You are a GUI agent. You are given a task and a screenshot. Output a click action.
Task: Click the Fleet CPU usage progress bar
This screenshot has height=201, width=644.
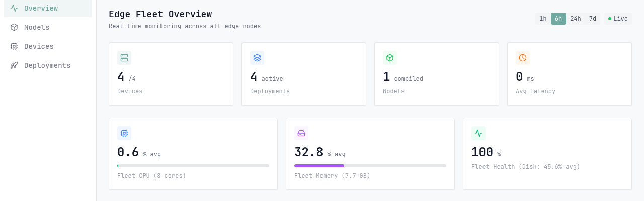point(193,166)
